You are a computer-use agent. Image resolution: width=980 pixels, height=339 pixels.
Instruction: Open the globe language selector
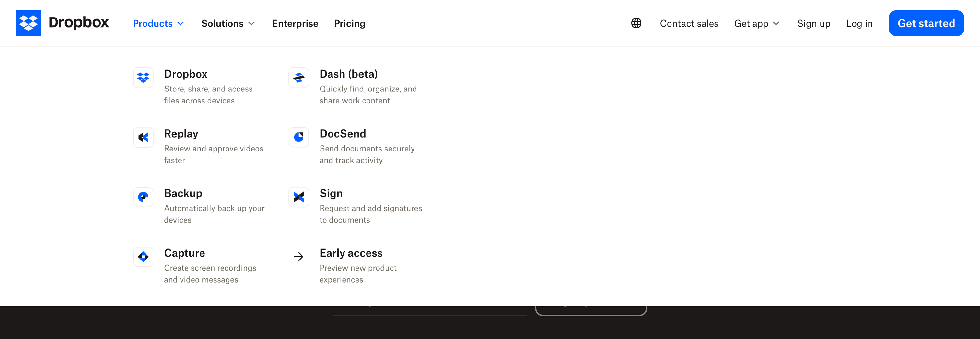tap(636, 23)
